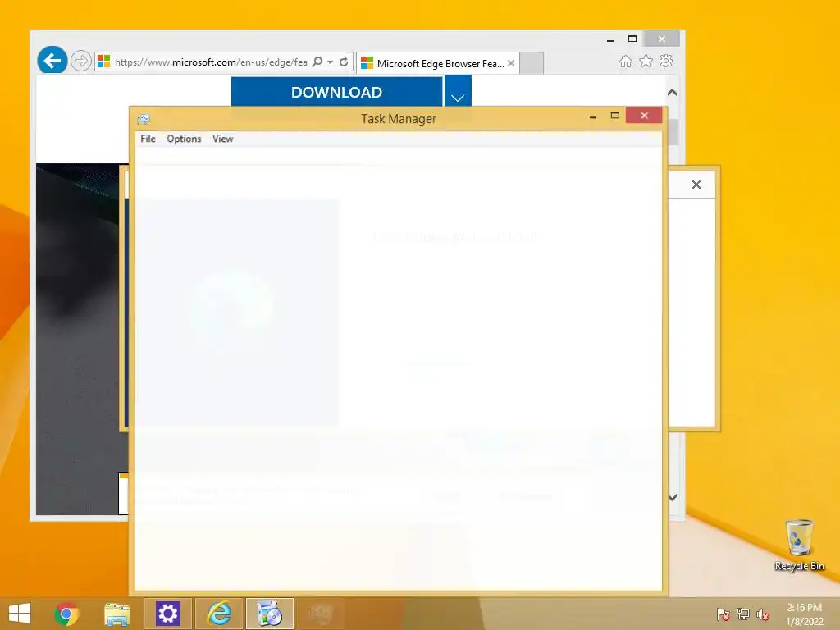Open Task Manager View menu
This screenshot has width=840, height=630.
(x=223, y=139)
